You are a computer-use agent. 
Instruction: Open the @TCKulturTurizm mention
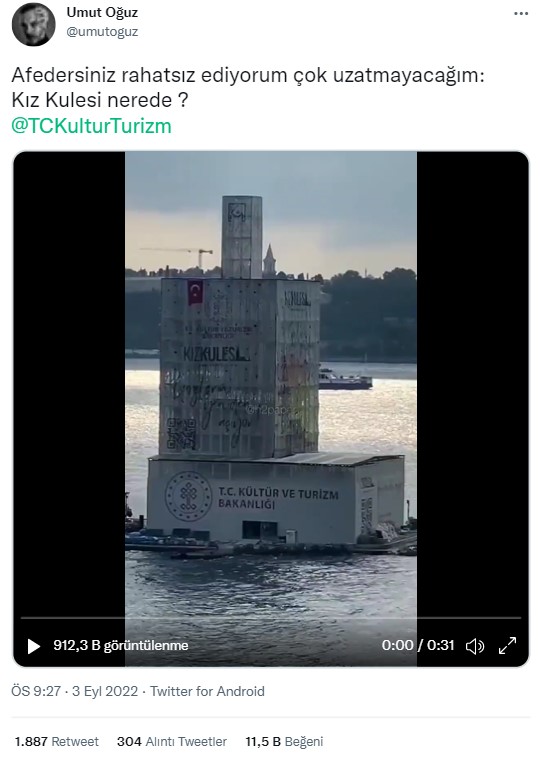(x=91, y=126)
